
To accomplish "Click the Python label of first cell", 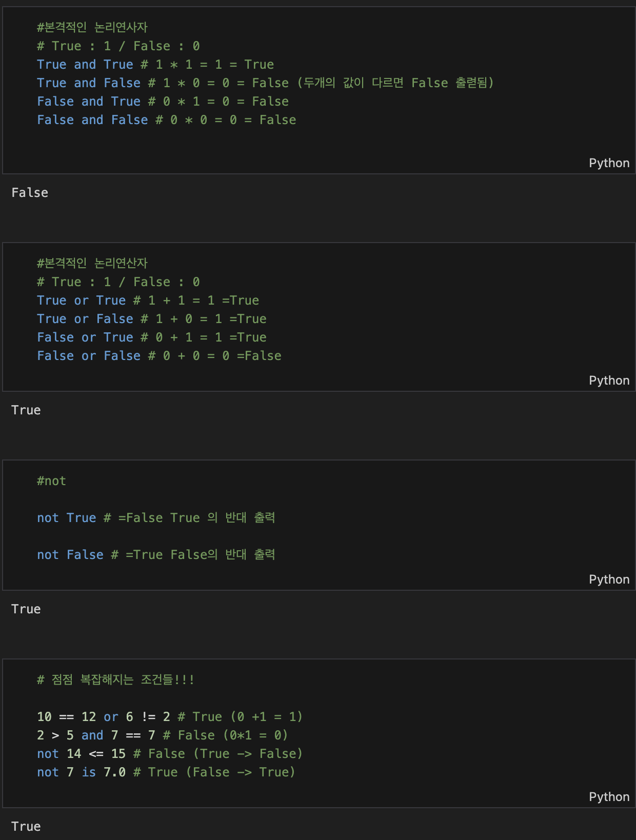I will [x=609, y=163].
